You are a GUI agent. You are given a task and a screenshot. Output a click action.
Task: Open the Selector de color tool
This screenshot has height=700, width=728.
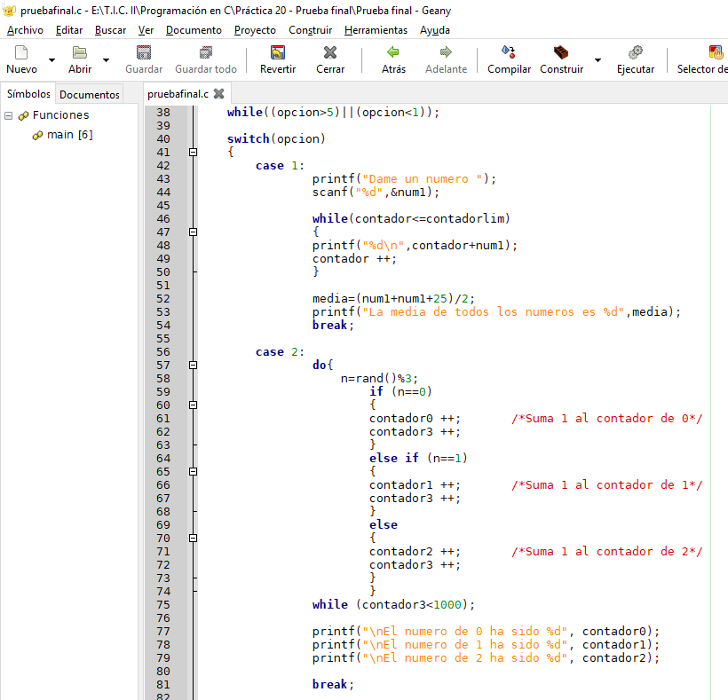coord(716,52)
